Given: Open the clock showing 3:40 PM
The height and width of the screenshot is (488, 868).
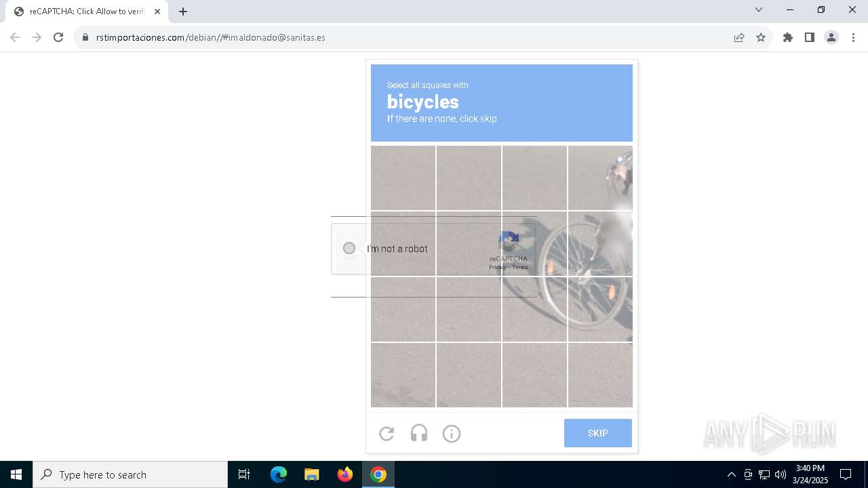Looking at the screenshot, I should coord(810,474).
